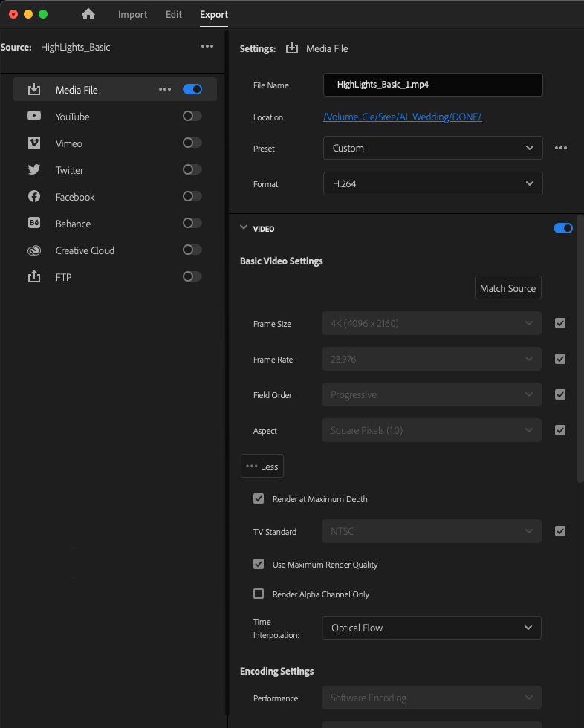The height and width of the screenshot is (728, 584).
Task: Open Field Order Progressive dropdown
Action: click(x=432, y=394)
